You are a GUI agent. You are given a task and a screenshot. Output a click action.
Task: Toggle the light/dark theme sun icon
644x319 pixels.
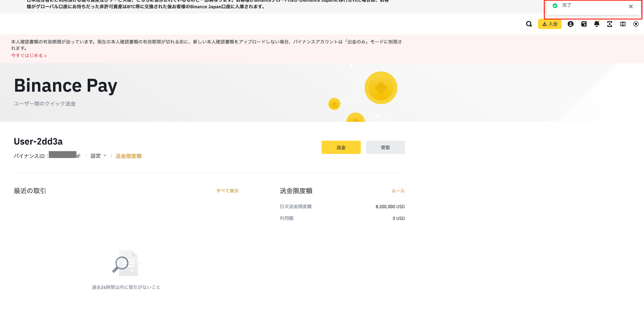click(636, 24)
